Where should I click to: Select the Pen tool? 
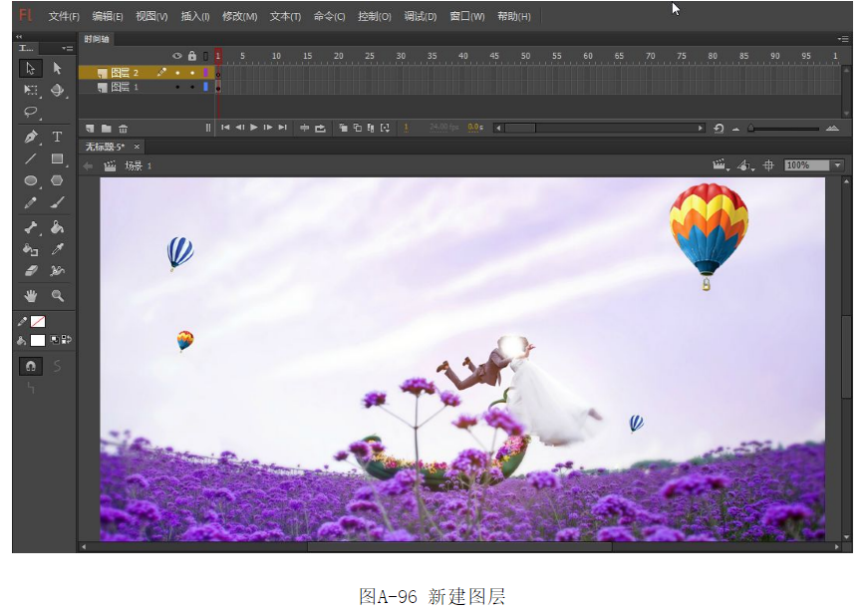[x=31, y=137]
